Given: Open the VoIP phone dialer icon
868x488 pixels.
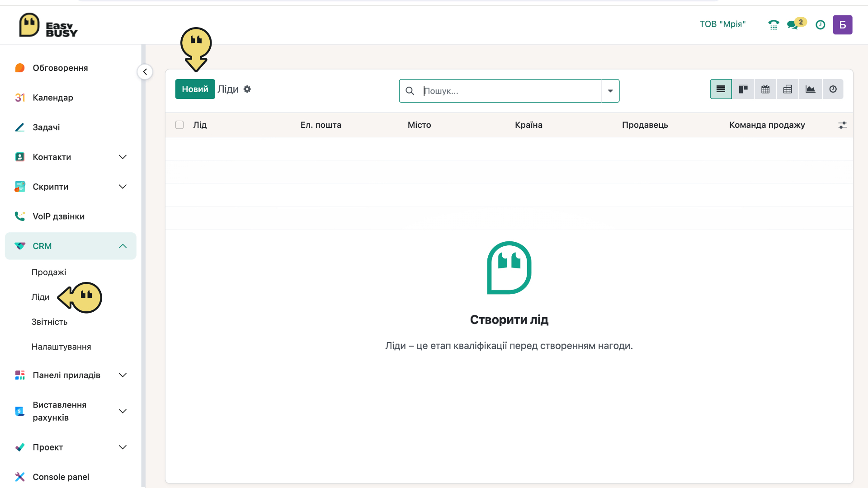Looking at the screenshot, I should [774, 25].
